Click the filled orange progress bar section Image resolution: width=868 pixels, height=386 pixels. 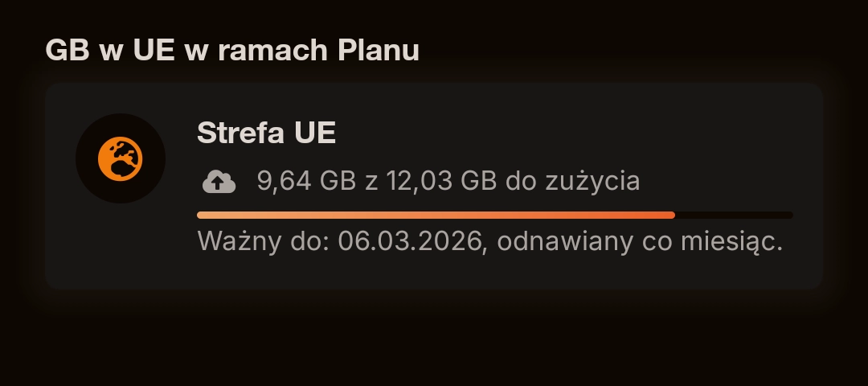[x=434, y=215]
